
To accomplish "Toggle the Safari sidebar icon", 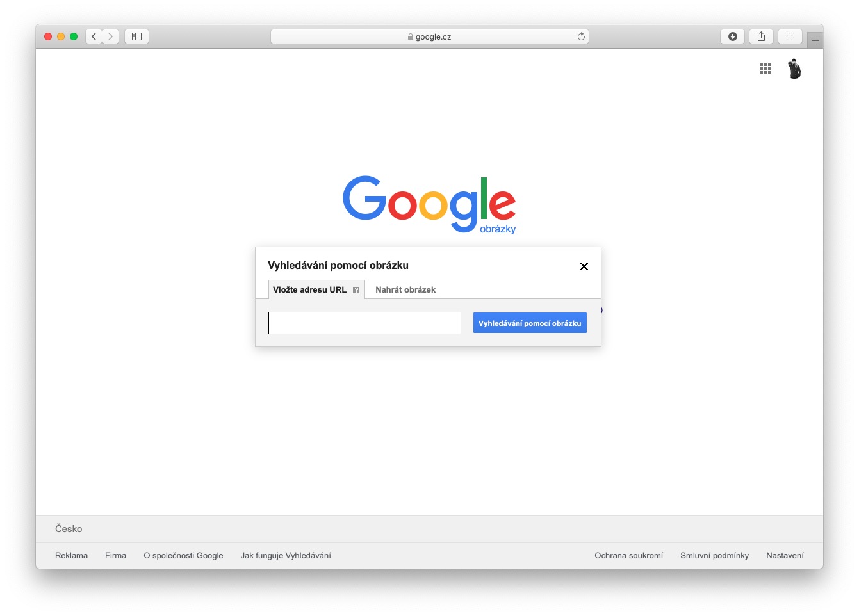I will tap(136, 36).
